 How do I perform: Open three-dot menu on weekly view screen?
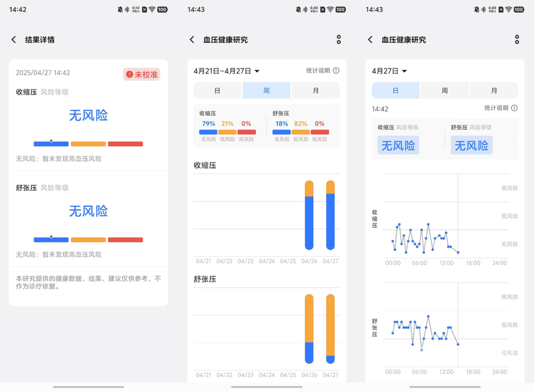(x=338, y=40)
